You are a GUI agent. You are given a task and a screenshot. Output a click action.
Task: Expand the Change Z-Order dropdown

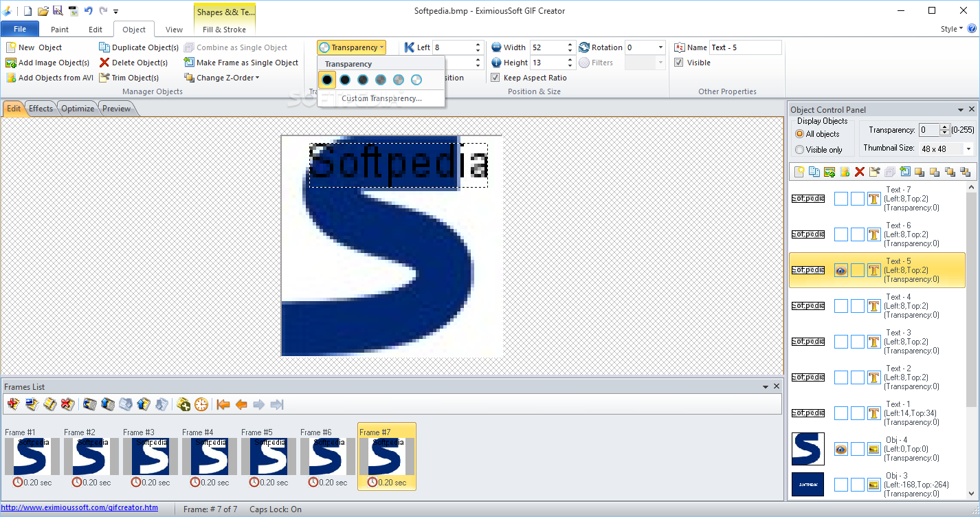[222, 78]
